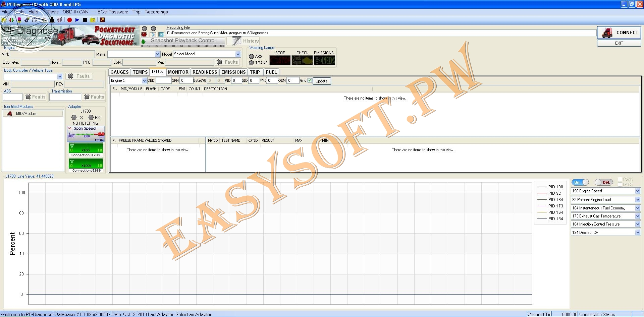Click the Recording File path field
The image size is (644, 317).
[x=381, y=33]
